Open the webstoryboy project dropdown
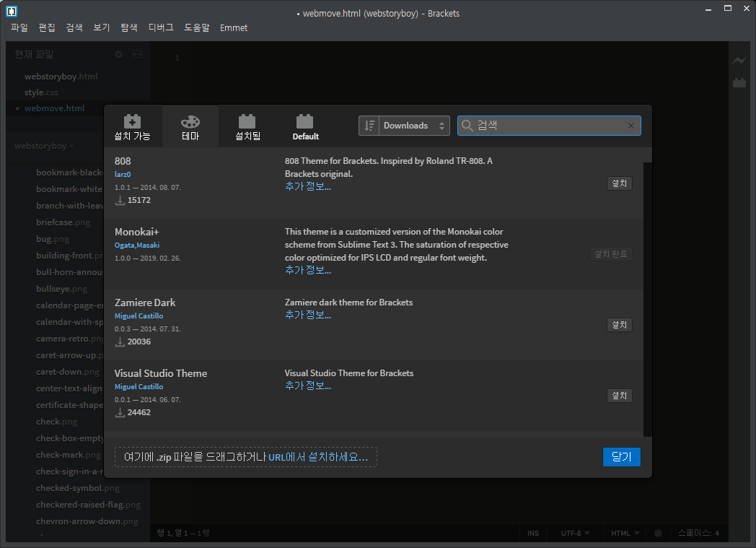 pos(44,146)
